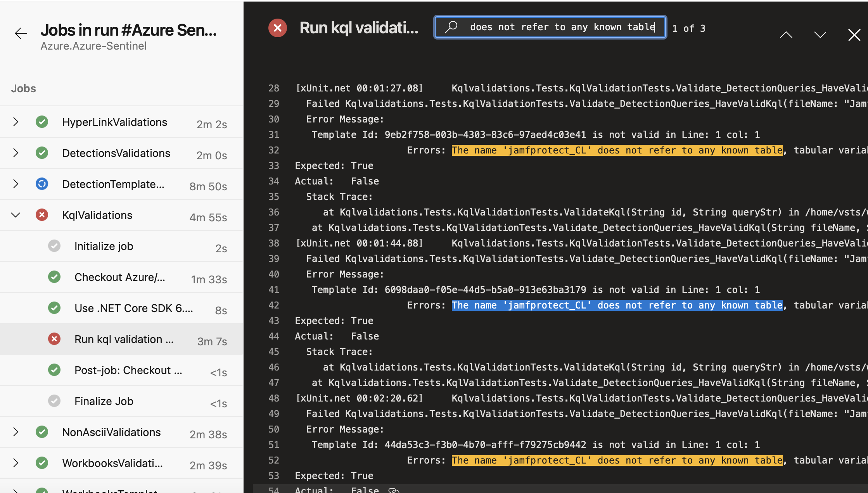The height and width of the screenshot is (493, 868).
Task: Click the red failed icon of KqlValidations job
Action: point(42,215)
